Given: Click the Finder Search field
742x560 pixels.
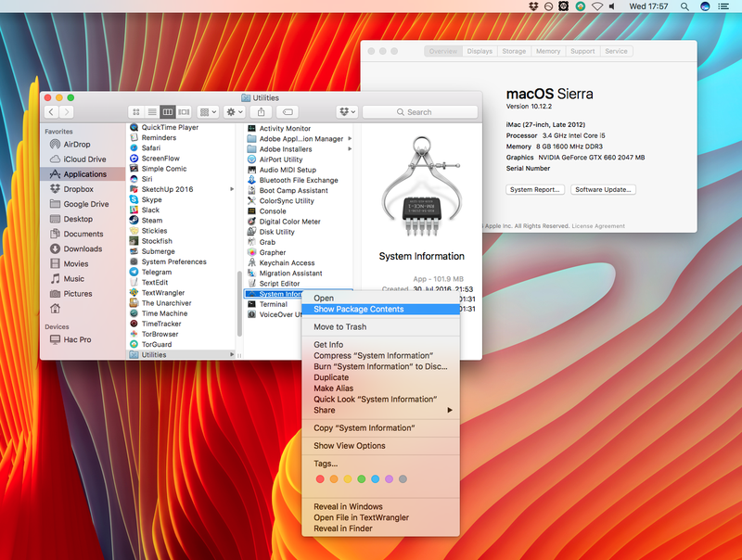Looking at the screenshot, I should 420,112.
